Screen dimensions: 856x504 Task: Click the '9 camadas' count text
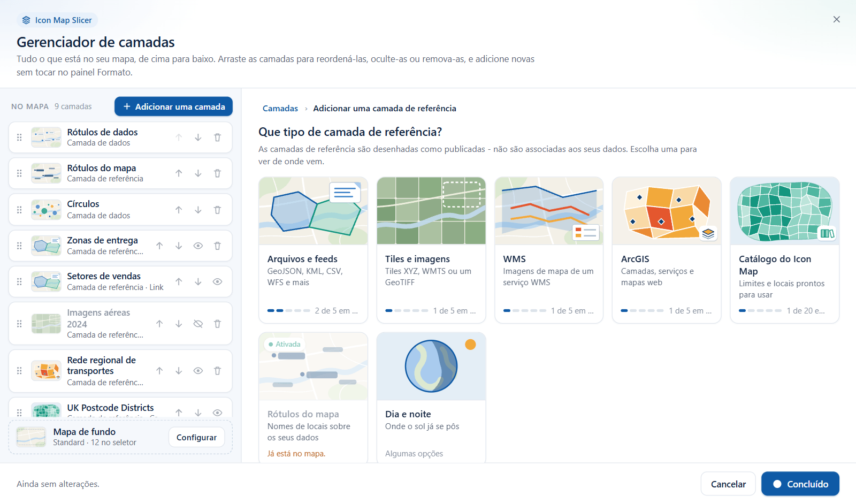(73, 106)
